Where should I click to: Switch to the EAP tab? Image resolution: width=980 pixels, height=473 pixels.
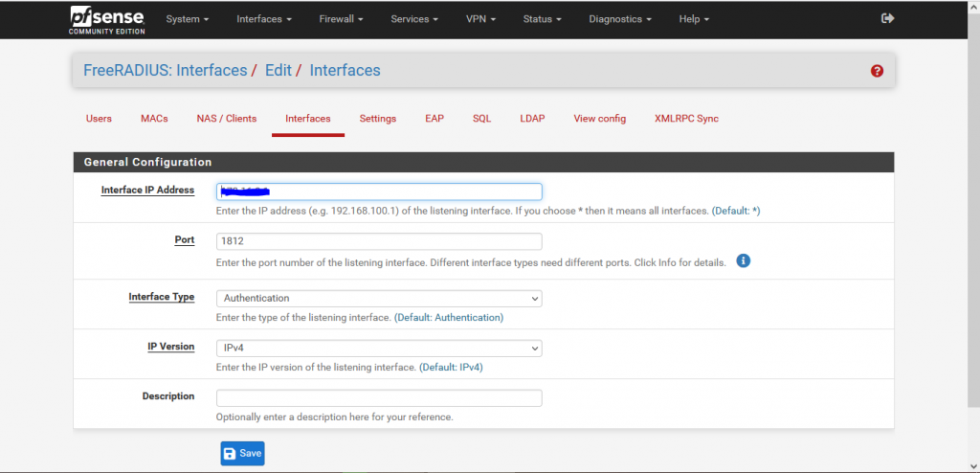tap(434, 119)
